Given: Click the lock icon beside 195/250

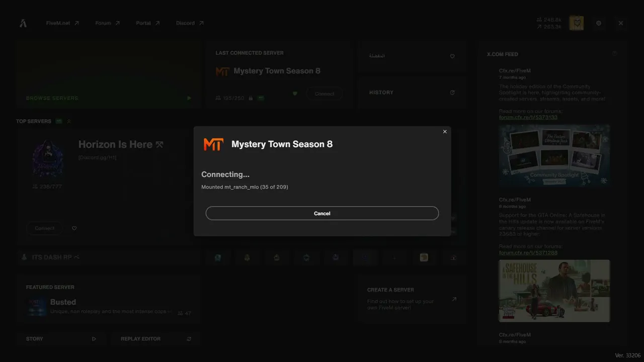Looking at the screenshot, I should (x=251, y=98).
